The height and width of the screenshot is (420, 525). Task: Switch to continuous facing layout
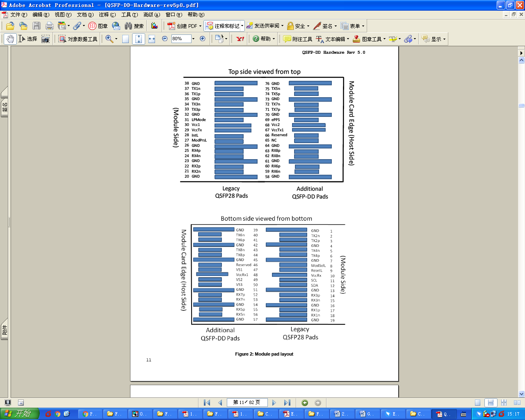pyautogui.click(x=504, y=403)
